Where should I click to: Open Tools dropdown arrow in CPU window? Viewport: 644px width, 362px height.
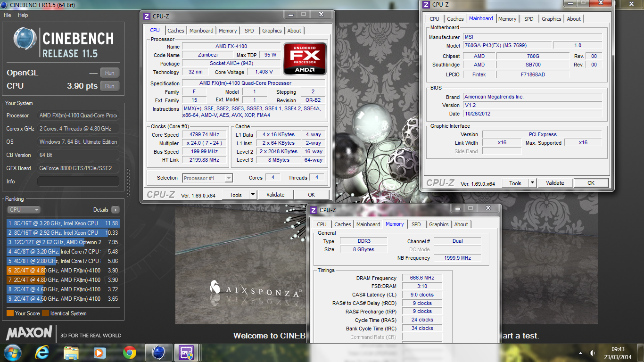[252, 195]
